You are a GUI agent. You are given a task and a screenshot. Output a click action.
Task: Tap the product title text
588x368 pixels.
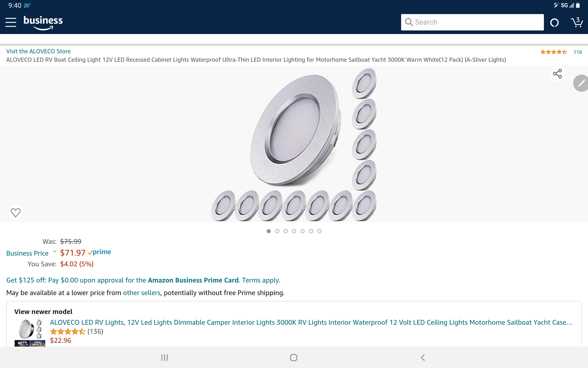[256, 60]
